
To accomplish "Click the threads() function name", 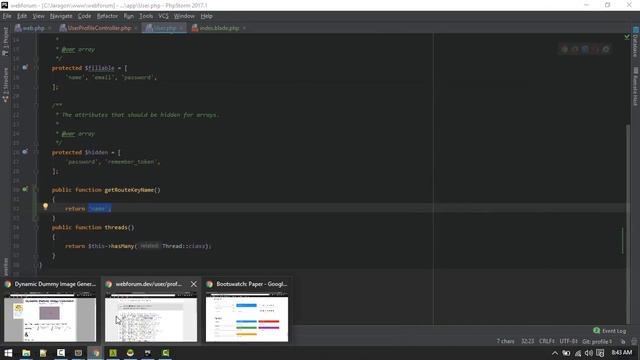I will (119, 227).
